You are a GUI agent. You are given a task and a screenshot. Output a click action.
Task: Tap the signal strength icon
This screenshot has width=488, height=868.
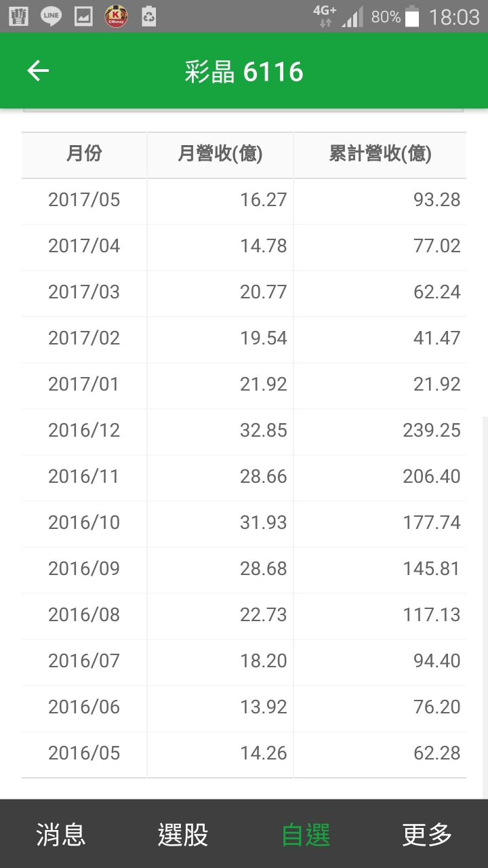click(352, 16)
